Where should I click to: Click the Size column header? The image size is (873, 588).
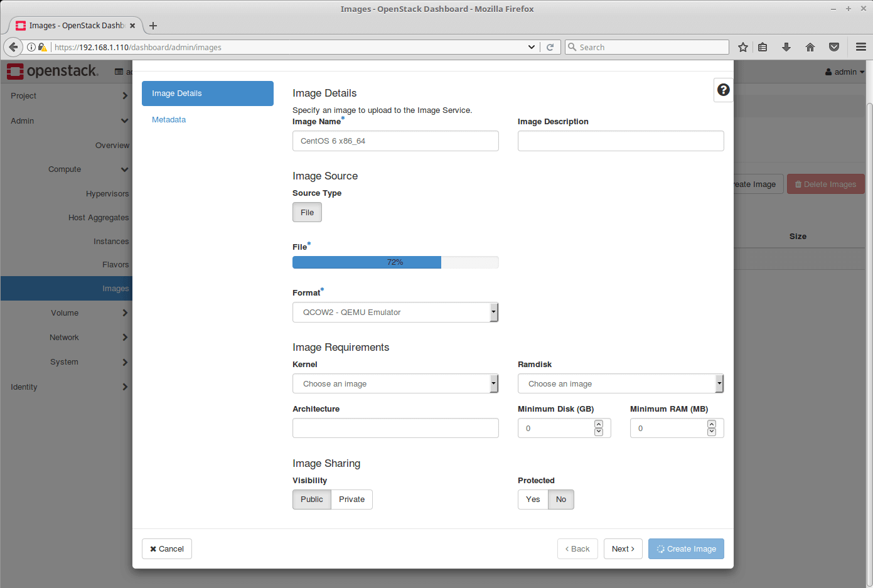[798, 237]
